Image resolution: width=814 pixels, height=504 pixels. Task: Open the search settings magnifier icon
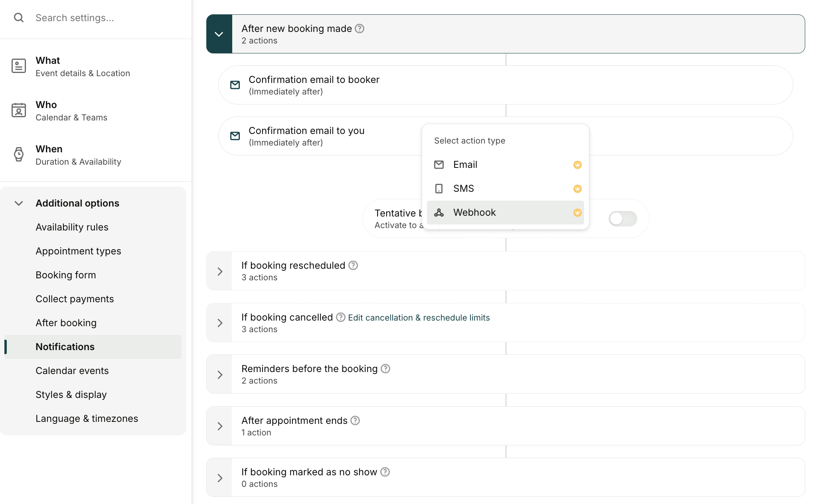(19, 18)
